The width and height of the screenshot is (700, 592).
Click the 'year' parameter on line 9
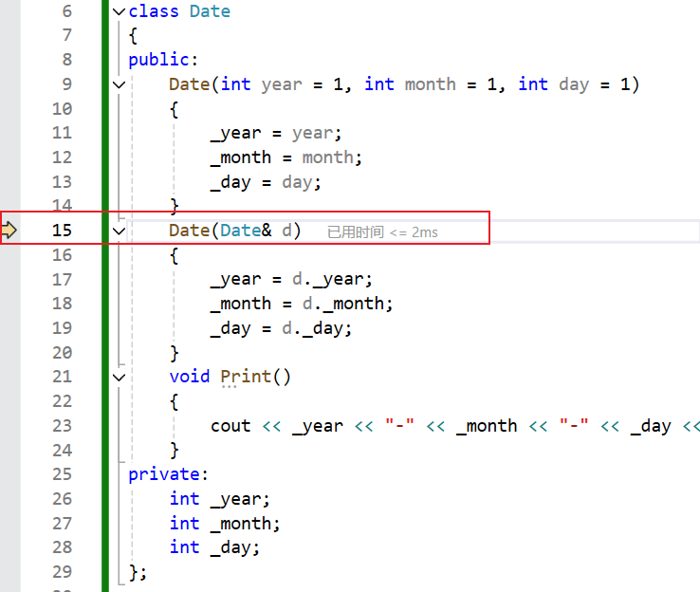coord(282,84)
